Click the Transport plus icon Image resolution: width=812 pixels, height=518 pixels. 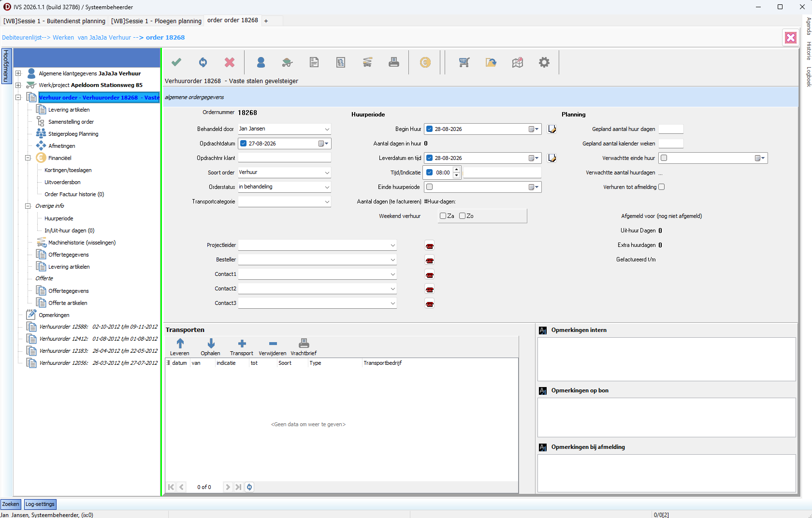click(242, 344)
